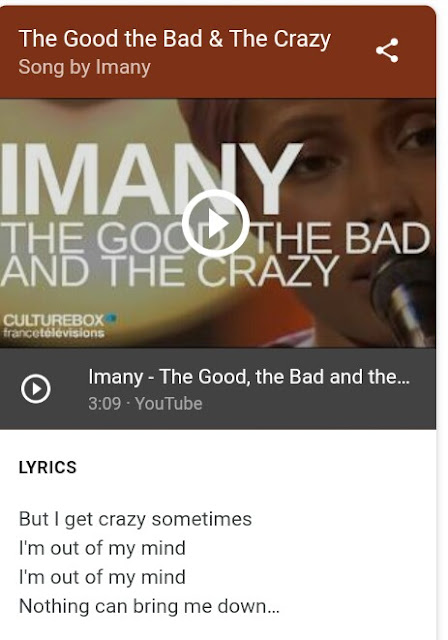Open the song title The Good the Bad & The Crazy

pyautogui.click(x=175, y=39)
